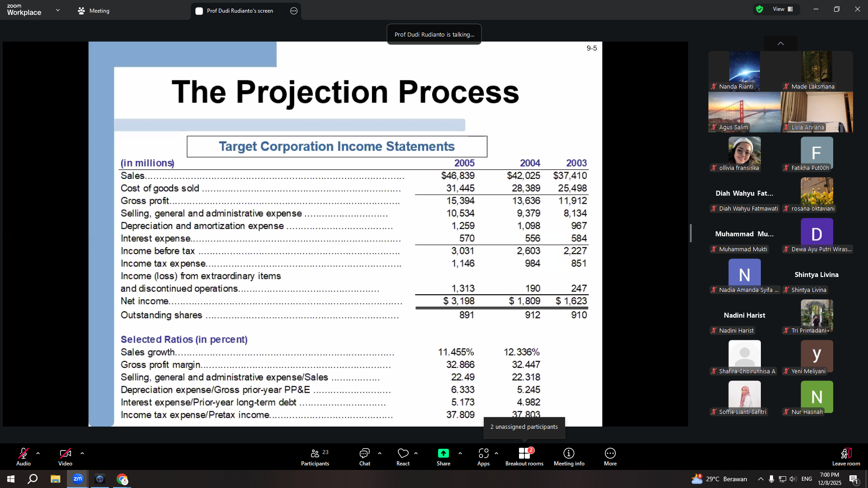Click Shintya Livina's participant tile
This screenshot has width=868, height=488.
click(x=817, y=275)
